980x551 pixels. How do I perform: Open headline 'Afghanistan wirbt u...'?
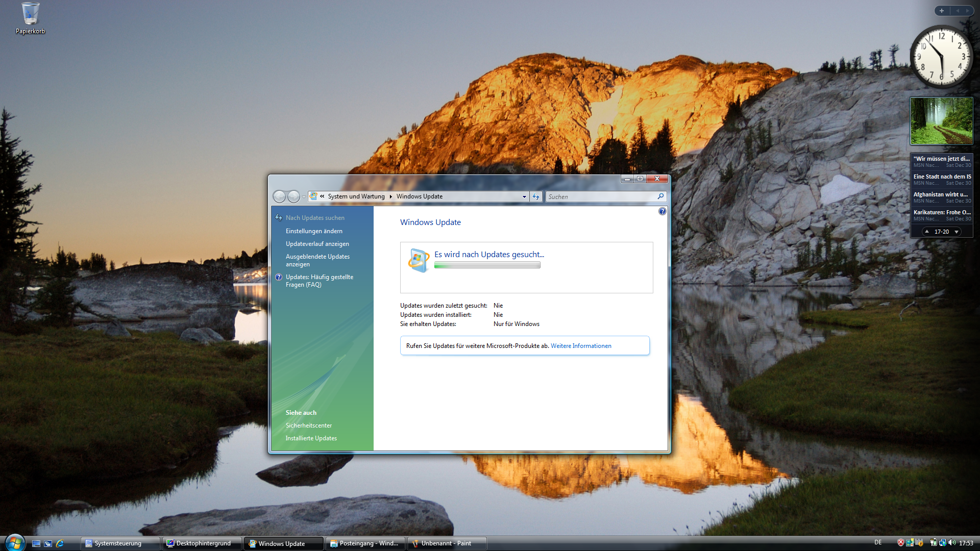click(x=942, y=197)
